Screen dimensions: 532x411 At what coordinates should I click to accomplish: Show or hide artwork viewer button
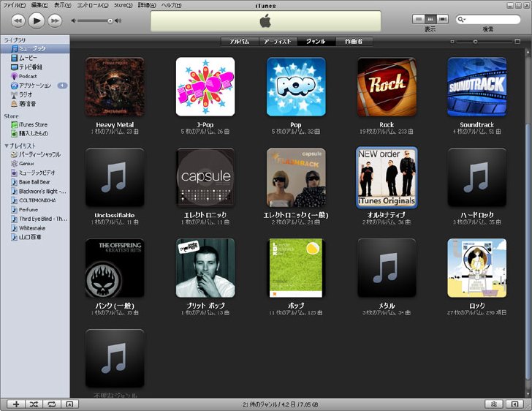click(x=69, y=404)
